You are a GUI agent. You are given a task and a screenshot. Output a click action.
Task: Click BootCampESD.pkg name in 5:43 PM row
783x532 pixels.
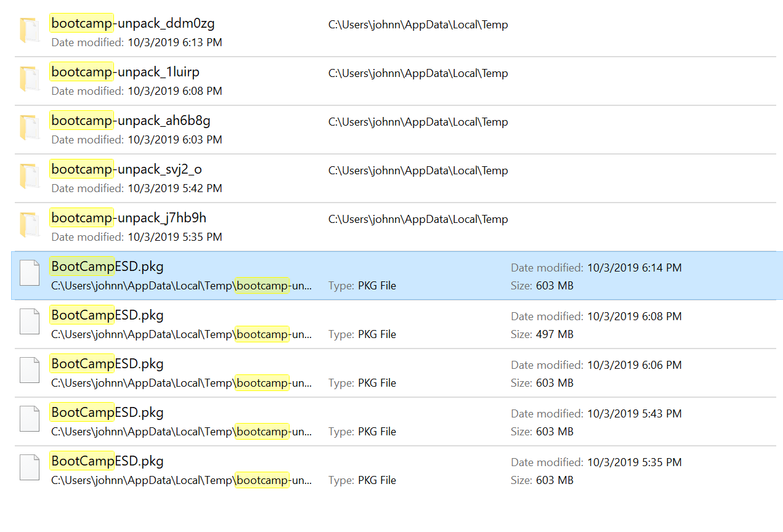pos(107,413)
